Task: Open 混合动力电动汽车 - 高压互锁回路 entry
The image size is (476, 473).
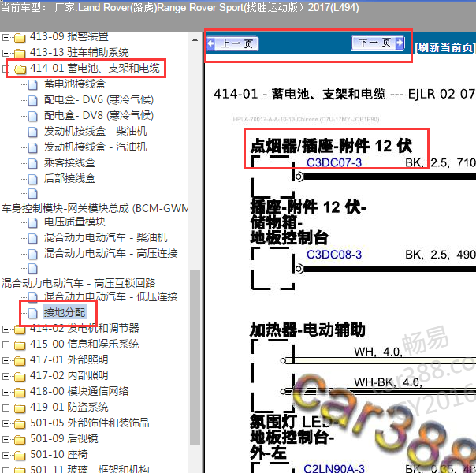Action: [x=79, y=283]
